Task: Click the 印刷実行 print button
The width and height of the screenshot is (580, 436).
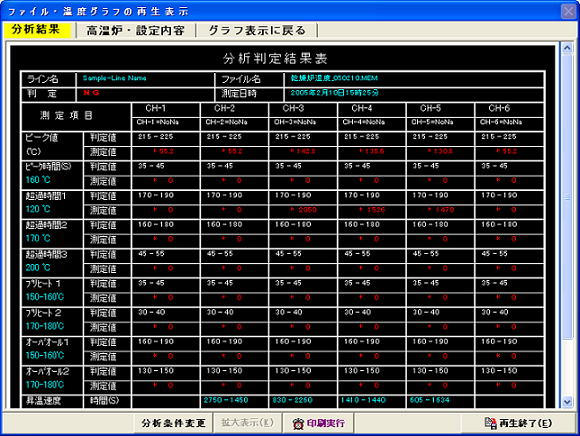Action: [x=318, y=423]
